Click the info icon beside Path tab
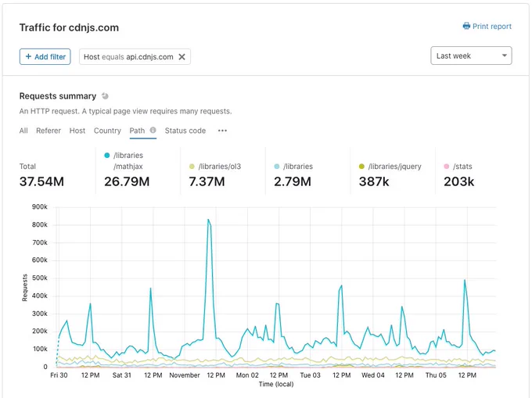The image size is (532, 398). point(153,130)
